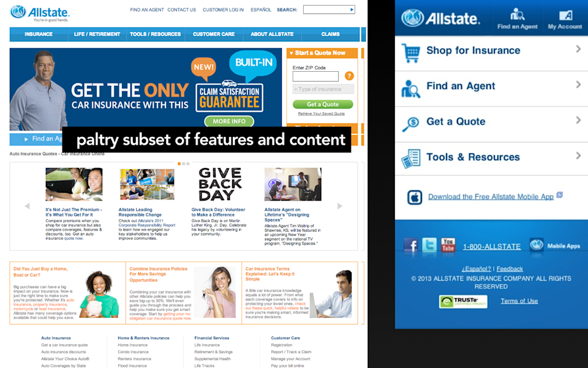
Task: Click Corporate Responsibility Report link
Action: pos(147,225)
